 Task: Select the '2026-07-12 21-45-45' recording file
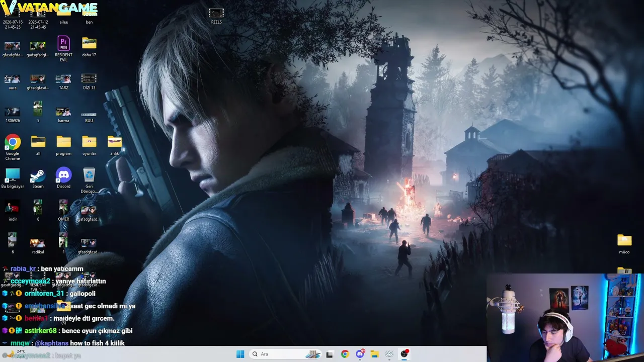(38, 19)
